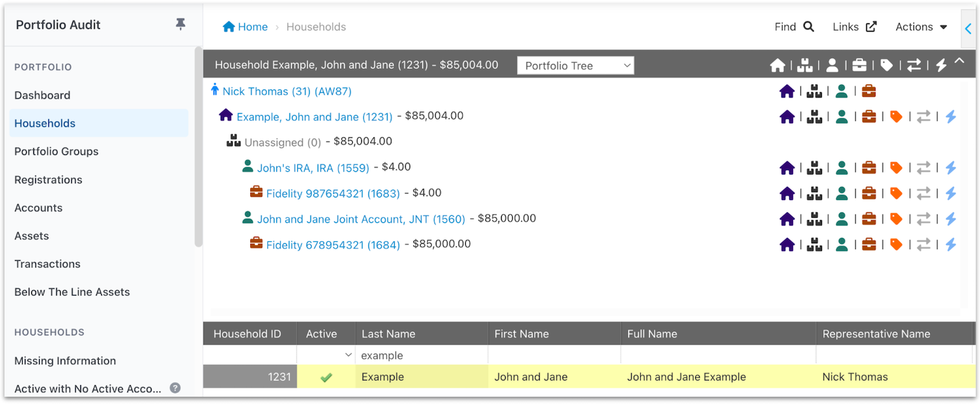The height and width of the screenshot is (404, 980).
Task: Click the Household ID filter field
Action: pos(250,355)
